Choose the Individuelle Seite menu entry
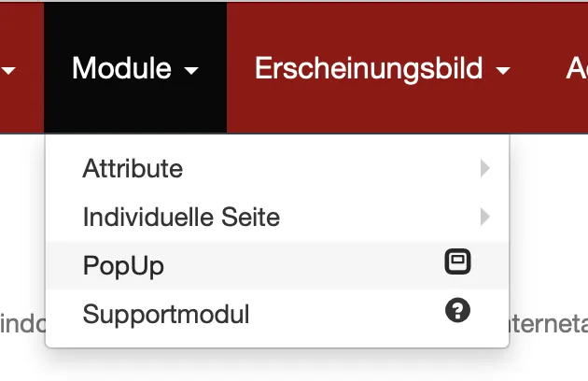The image size is (588, 381). (x=181, y=218)
